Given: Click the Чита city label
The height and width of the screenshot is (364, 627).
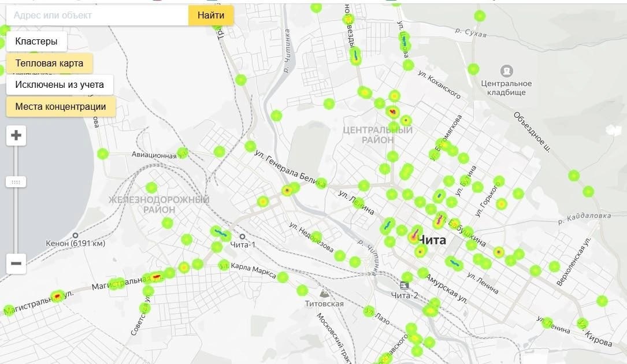Looking at the screenshot, I should tap(432, 240).
